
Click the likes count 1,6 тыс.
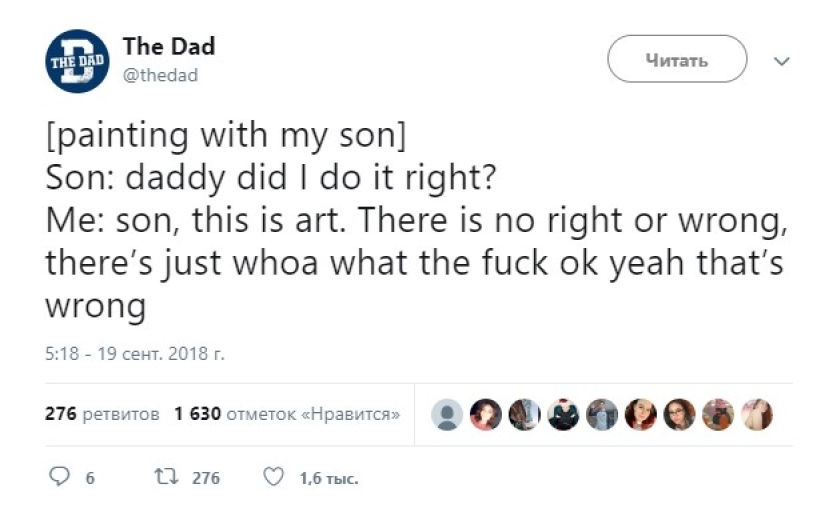coord(329,478)
